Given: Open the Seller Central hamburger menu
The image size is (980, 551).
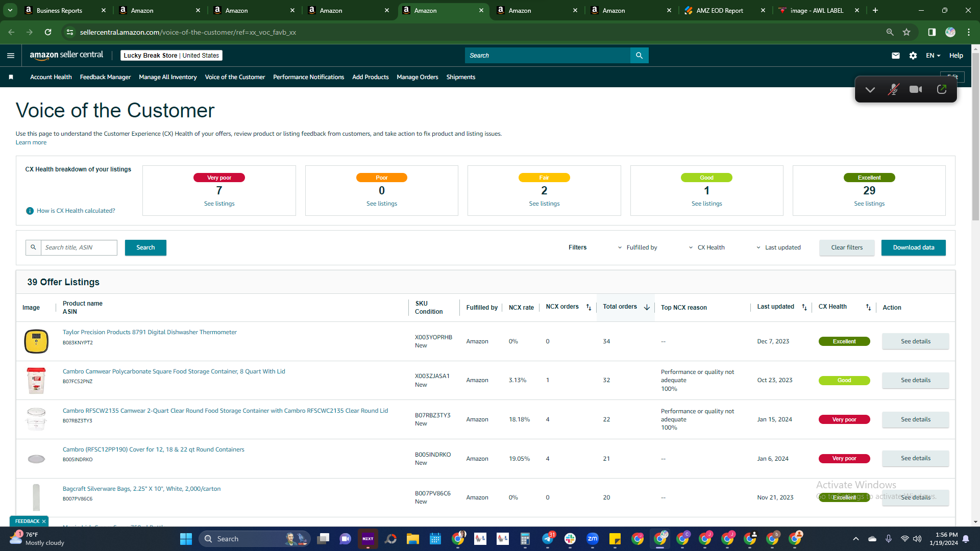Looking at the screenshot, I should [x=11, y=56].
